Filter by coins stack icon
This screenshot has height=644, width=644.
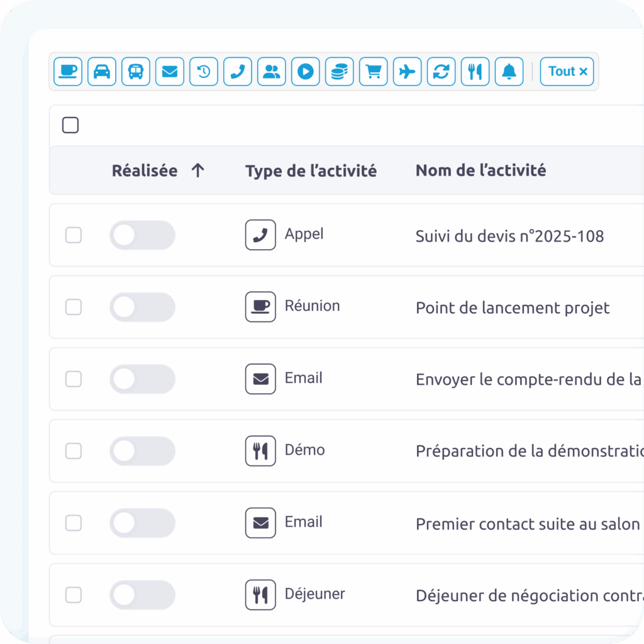coord(340,72)
